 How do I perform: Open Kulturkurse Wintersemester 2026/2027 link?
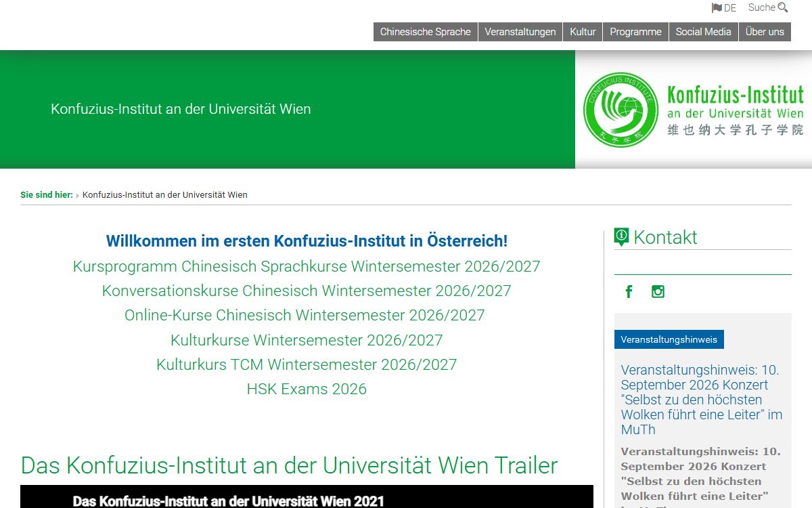pyautogui.click(x=307, y=340)
